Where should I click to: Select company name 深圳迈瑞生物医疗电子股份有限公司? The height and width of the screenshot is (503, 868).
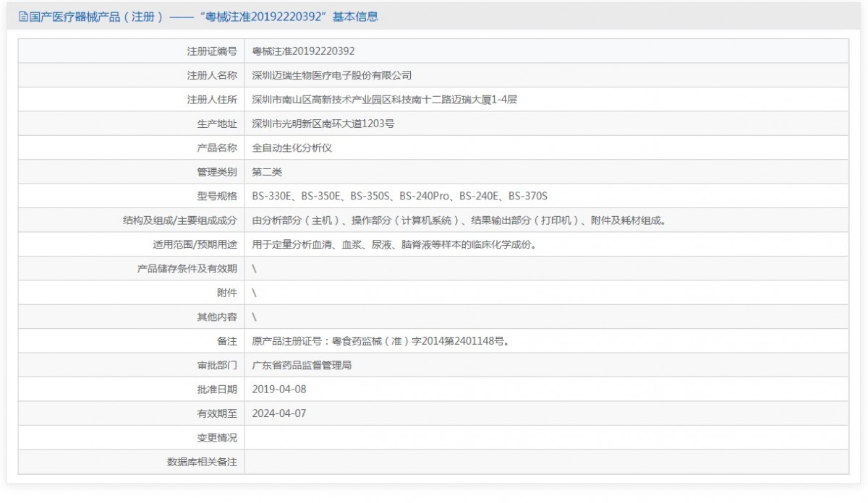(x=331, y=75)
